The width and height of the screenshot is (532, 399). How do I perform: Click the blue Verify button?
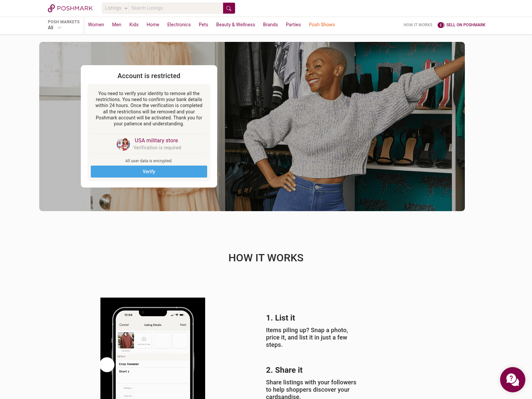tap(149, 172)
